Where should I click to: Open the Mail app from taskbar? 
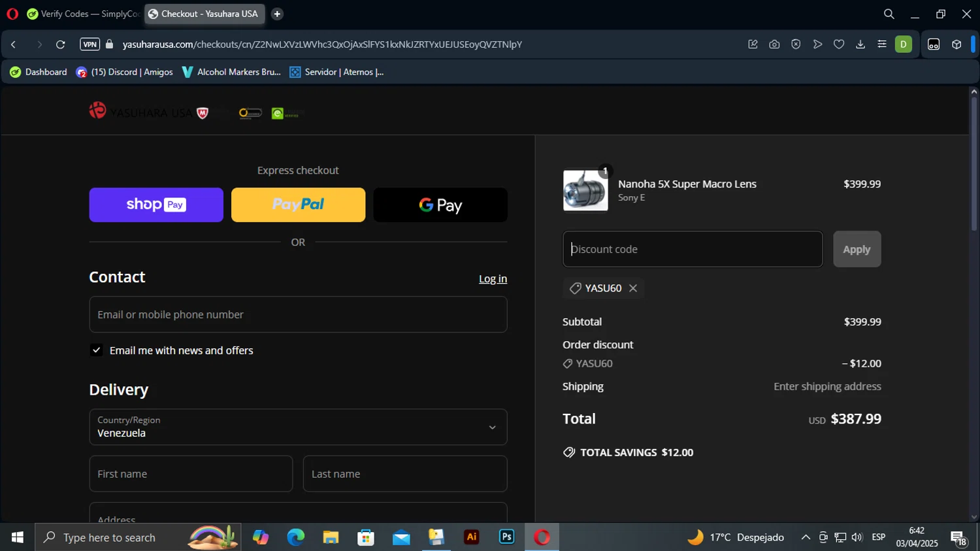[x=401, y=537]
